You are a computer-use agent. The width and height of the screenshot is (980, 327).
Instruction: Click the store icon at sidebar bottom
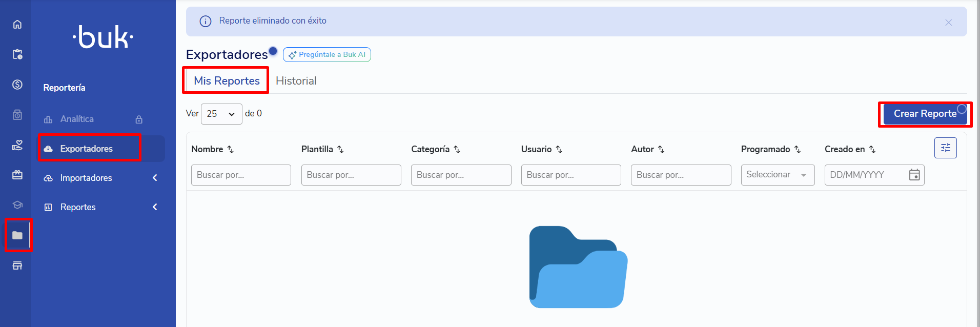17,265
